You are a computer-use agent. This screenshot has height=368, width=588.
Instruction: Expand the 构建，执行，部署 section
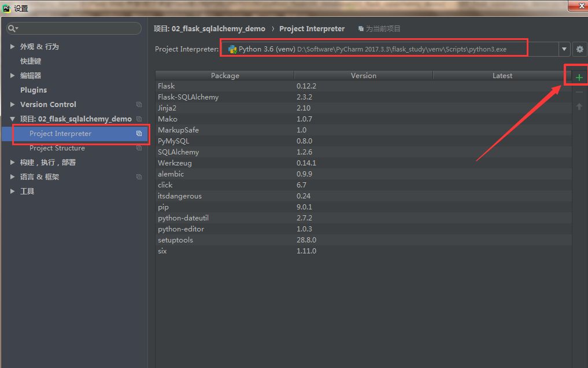pos(12,163)
